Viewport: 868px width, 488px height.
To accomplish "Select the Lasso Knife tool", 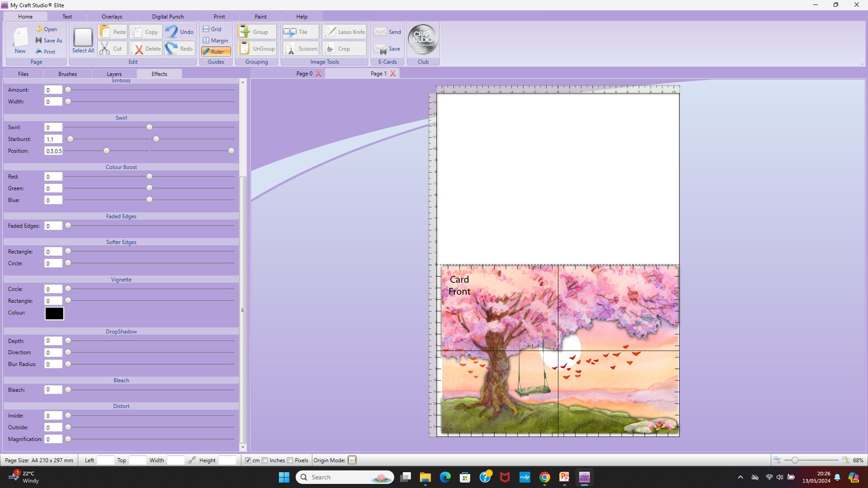I will coord(344,32).
